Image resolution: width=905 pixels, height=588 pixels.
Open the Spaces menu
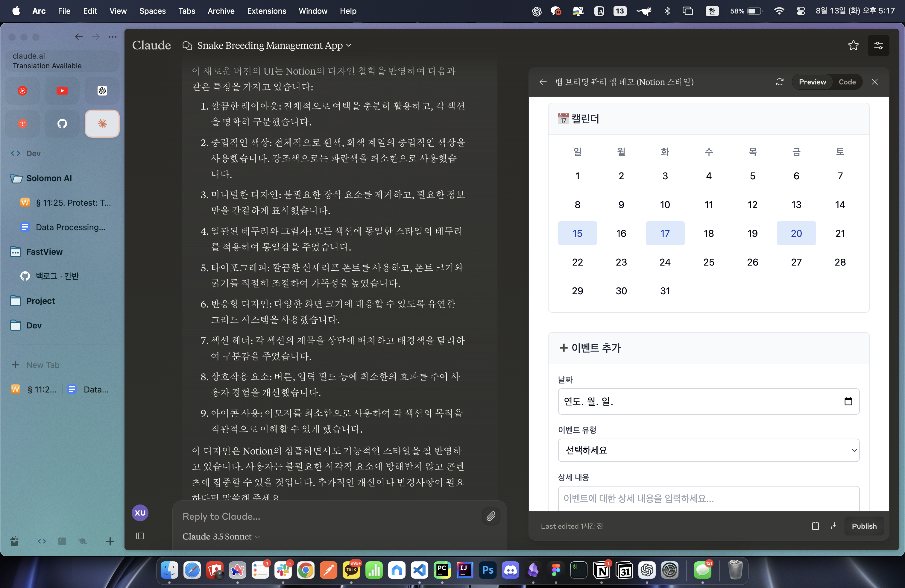pyautogui.click(x=152, y=11)
